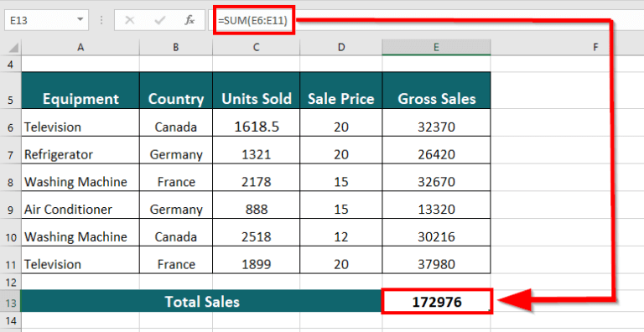
Task: Select the units sold value 1618.5
Action: coord(256,122)
